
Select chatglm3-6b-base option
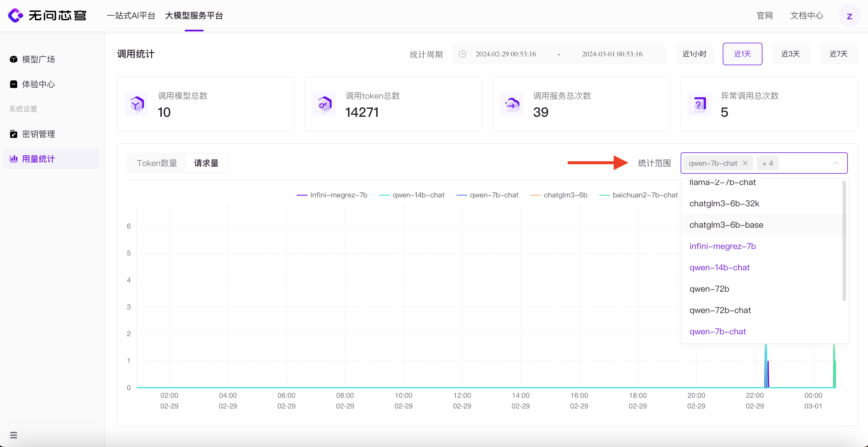(762, 225)
